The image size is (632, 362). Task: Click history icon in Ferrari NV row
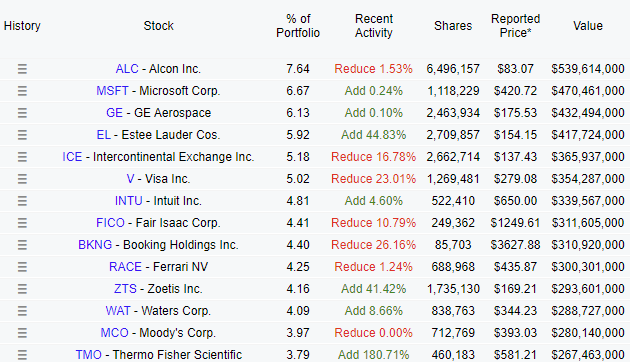pyautogui.click(x=22, y=267)
